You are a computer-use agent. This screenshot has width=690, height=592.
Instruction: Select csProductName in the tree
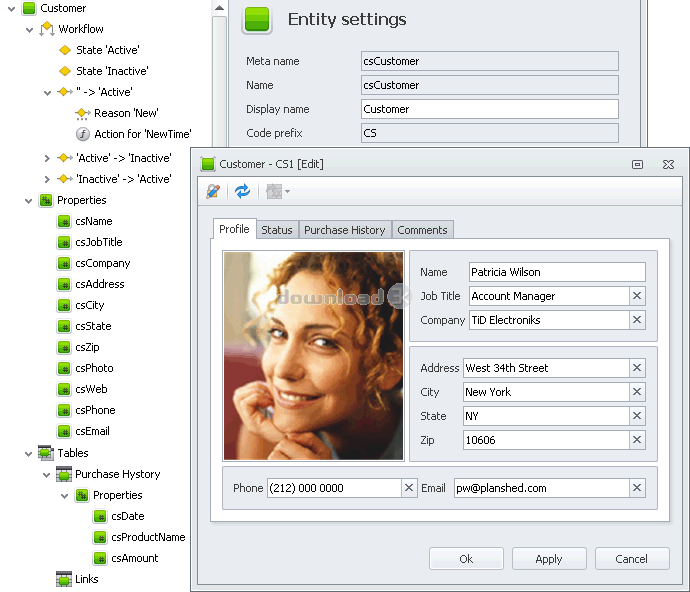point(148,537)
